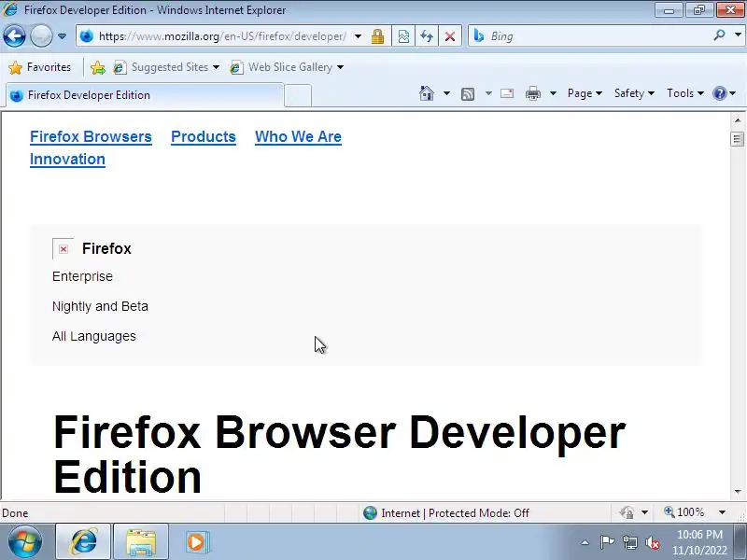Click the 100% zoom level button
Screen dimensions: 747x560
pyautogui.click(x=684, y=512)
